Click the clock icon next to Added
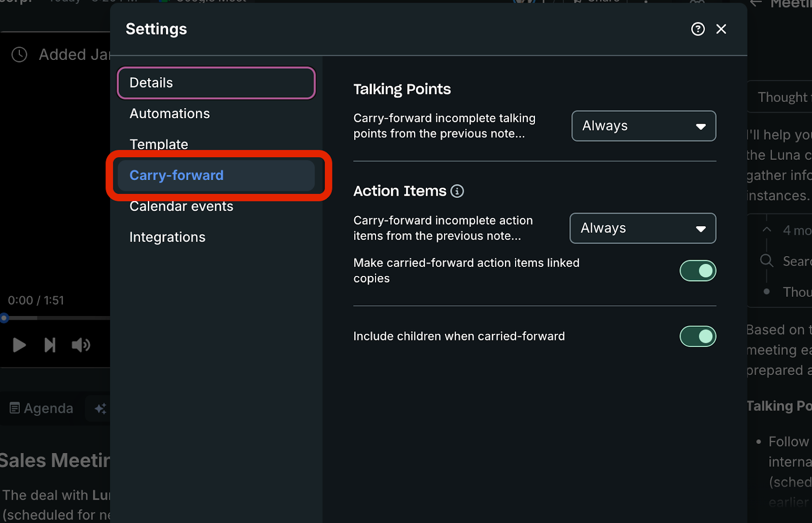Image resolution: width=812 pixels, height=523 pixels. click(x=19, y=55)
